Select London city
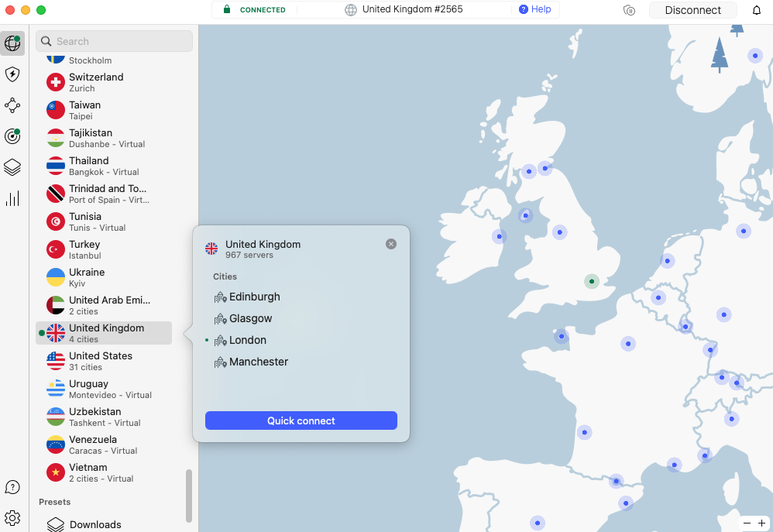 pyautogui.click(x=240, y=340)
